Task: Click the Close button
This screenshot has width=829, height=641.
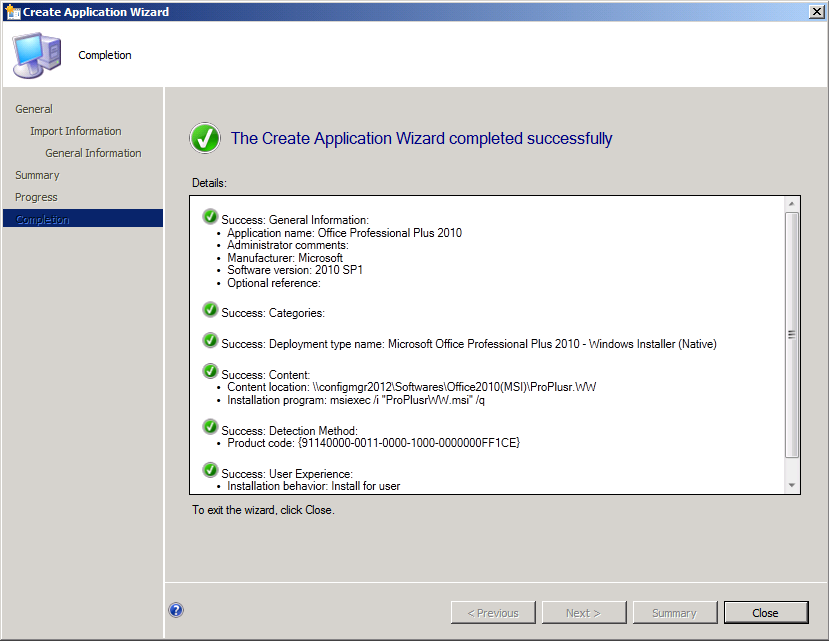Action: [x=765, y=612]
